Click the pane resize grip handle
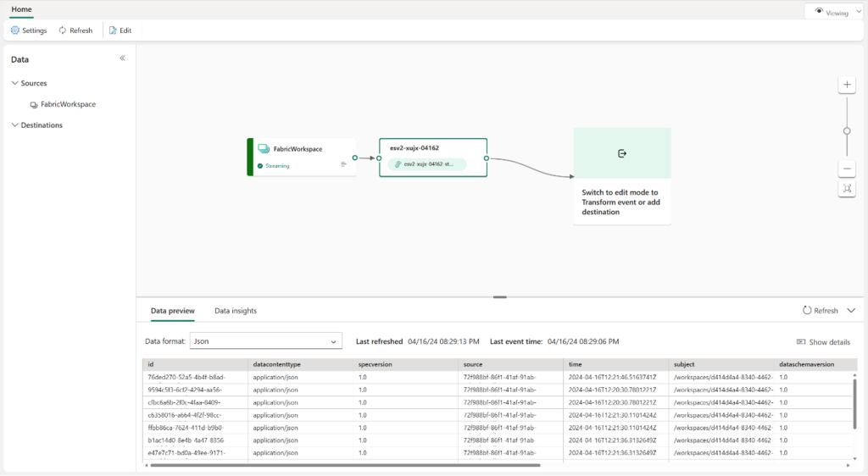Image resolution: width=868 pixels, height=476 pixels. coord(500,297)
